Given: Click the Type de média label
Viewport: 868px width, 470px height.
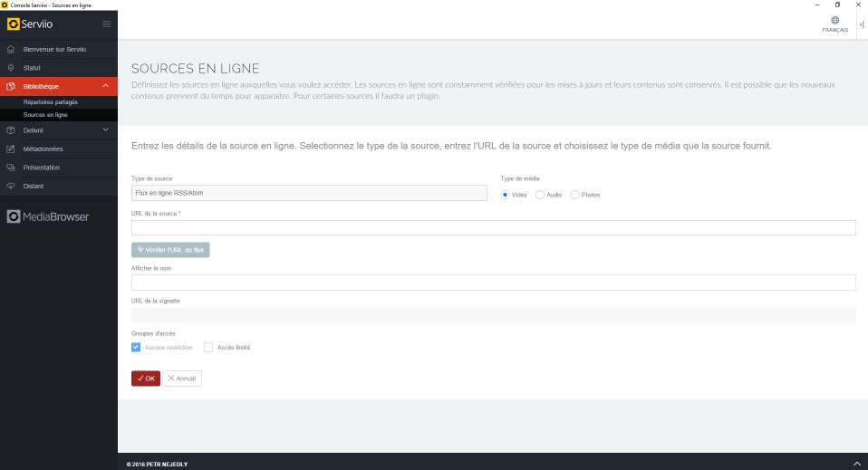Looking at the screenshot, I should pos(520,178).
